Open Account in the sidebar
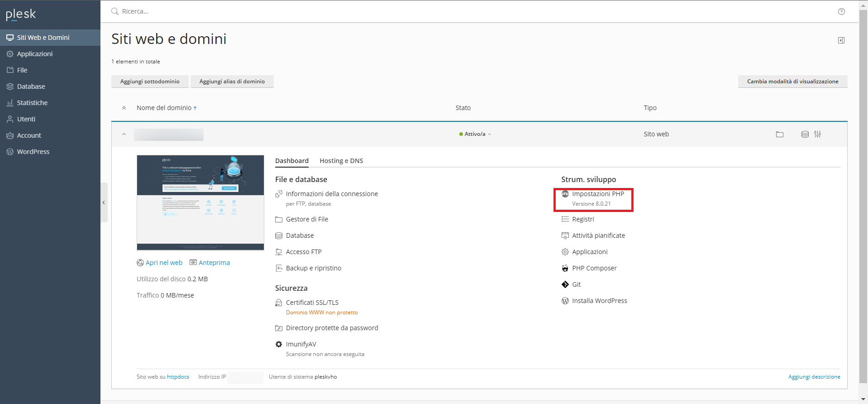Screen dimensions: 868x404 coord(50,135)
